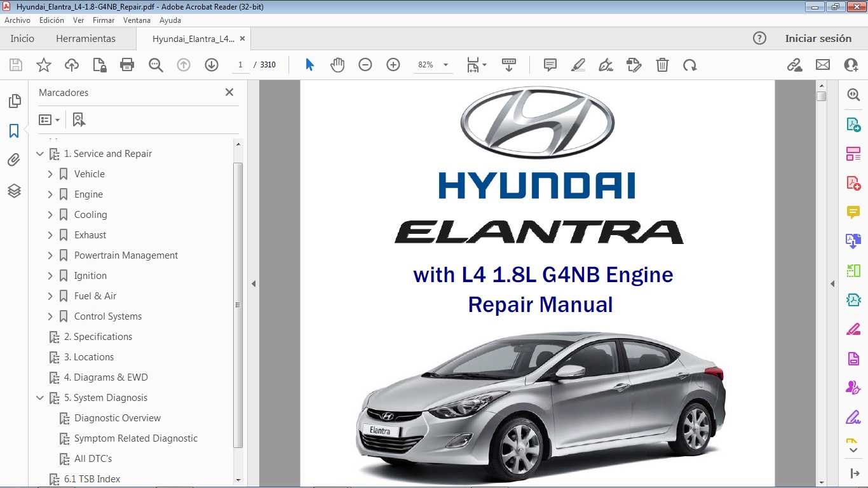The height and width of the screenshot is (488, 868).
Task: Open find text with the magnifier icon
Action: [x=156, y=65]
